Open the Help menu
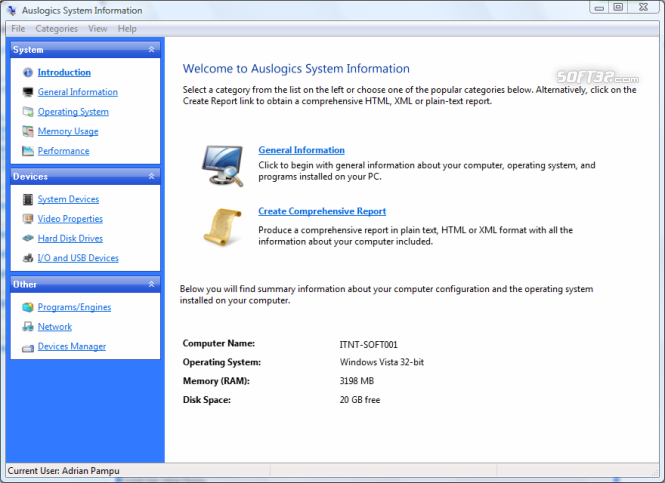The image size is (665, 483). coord(127,29)
